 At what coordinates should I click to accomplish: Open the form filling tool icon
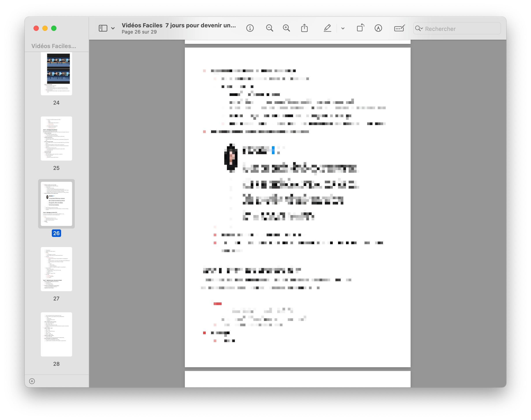pos(399,28)
